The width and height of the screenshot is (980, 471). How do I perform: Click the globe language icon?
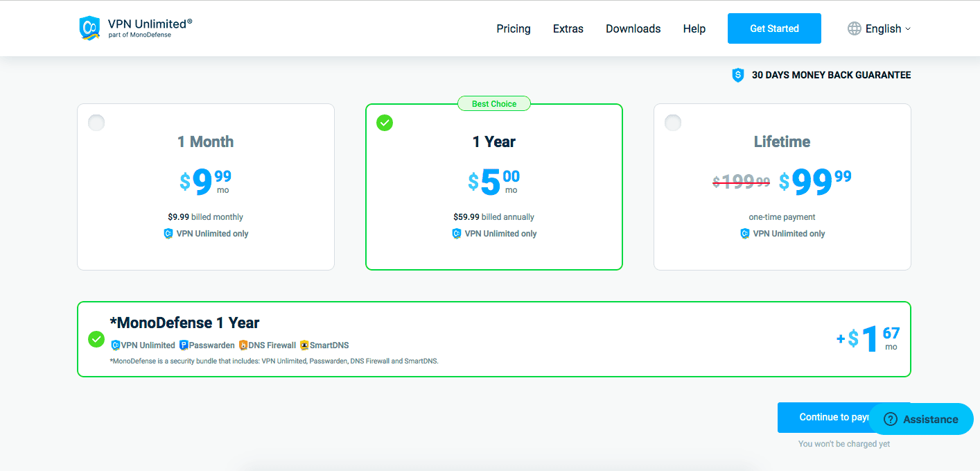[x=855, y=28]
